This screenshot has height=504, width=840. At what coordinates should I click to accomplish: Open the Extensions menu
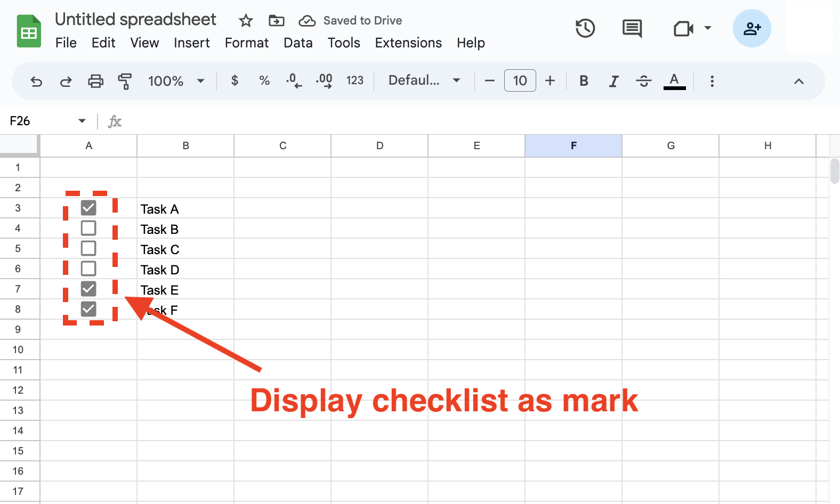(408, 43)
